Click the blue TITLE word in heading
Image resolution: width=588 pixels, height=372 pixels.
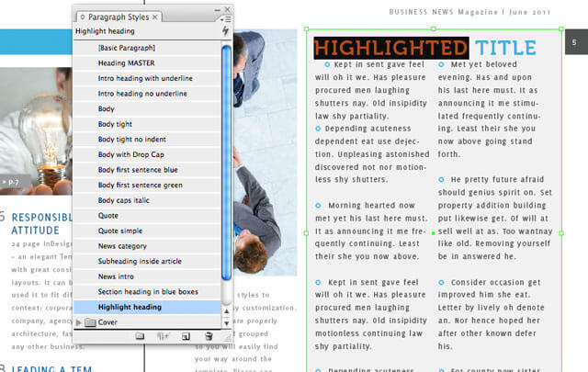coord(505,48)
